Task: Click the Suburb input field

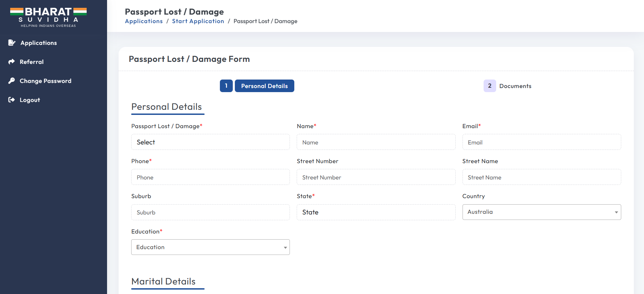Action: (210, 212)
